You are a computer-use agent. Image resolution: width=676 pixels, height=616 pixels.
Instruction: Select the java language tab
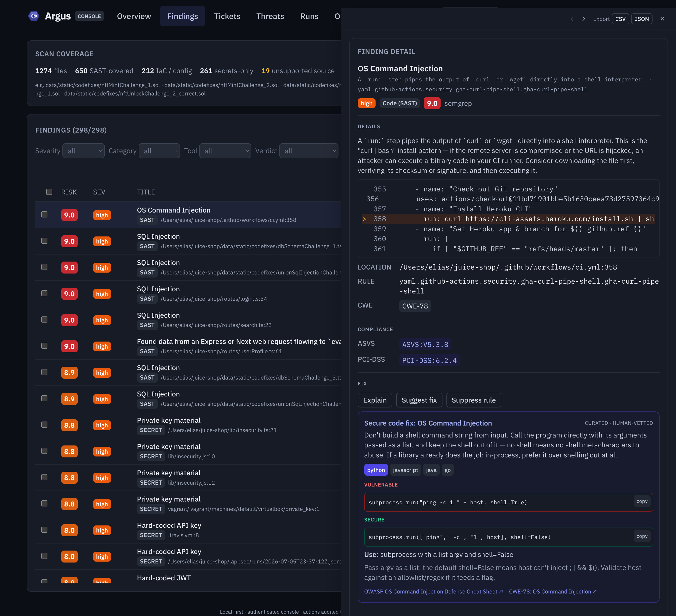click(431, 470)
